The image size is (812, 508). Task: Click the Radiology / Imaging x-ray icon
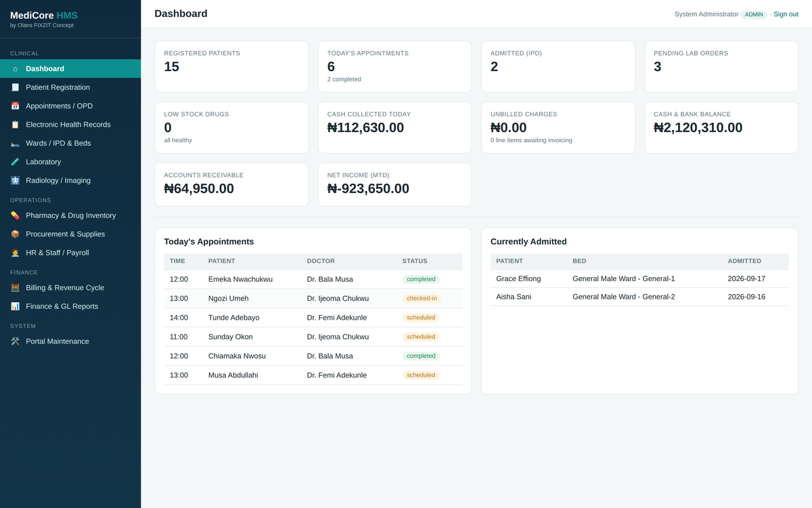[15, 180]
